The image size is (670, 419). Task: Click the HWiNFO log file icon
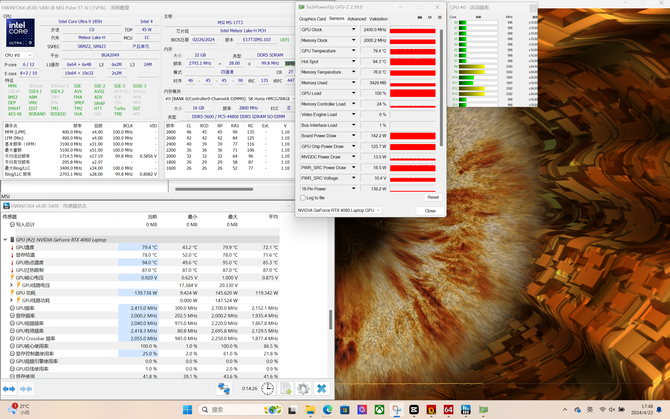[285, 389]
